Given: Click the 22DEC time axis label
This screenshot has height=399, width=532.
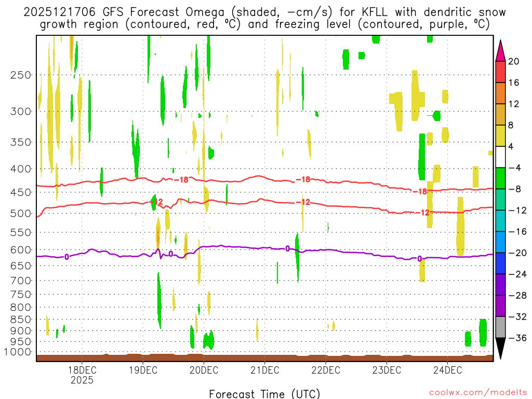Looking at the screenshot, I should [x=326, y=370].
